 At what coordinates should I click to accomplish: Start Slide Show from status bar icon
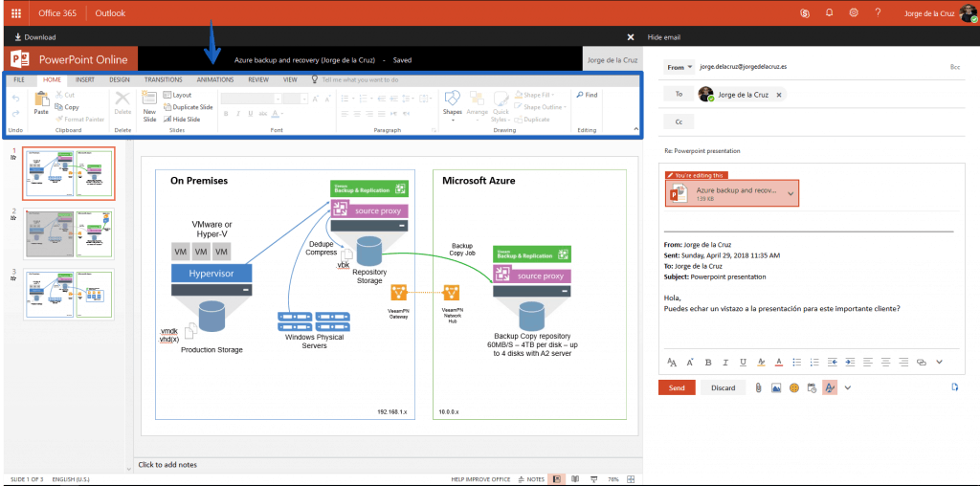tap(593, 479)
